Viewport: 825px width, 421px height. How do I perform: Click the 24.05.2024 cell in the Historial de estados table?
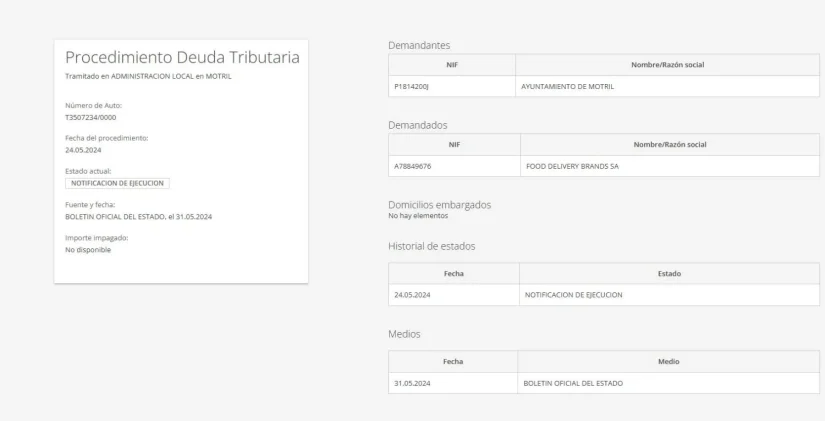(454, 295)
